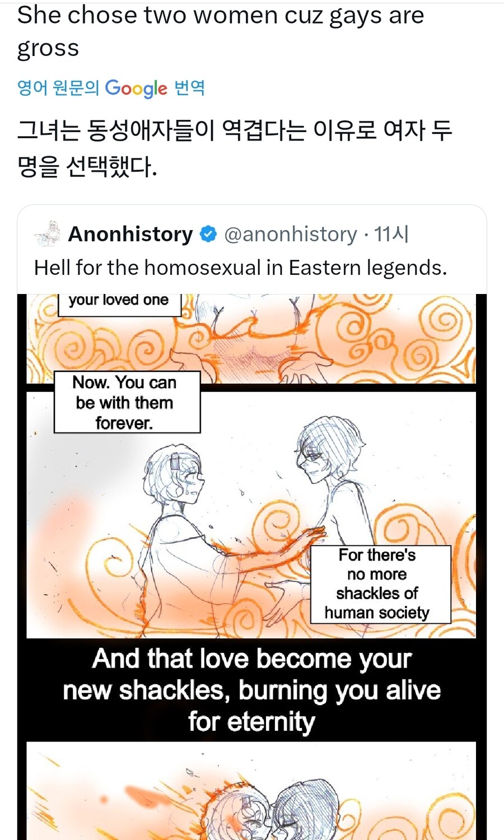The height and width of the screenshot is (840, 504).
Task: Open the Anonhistory display name
Action: coord(130,234)
